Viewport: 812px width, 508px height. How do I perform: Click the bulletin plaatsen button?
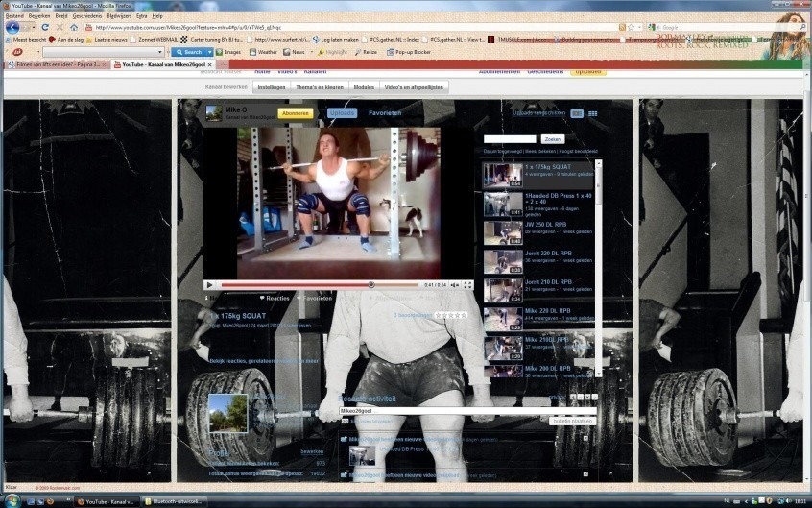573,421
